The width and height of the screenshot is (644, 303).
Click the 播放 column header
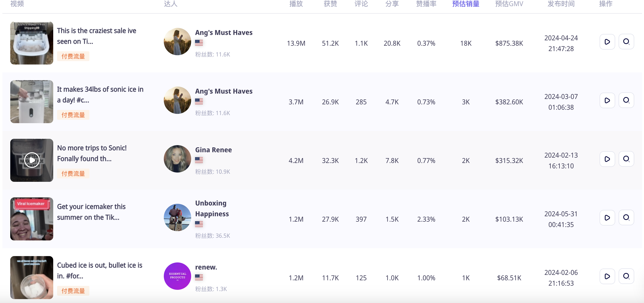point(296,4)
